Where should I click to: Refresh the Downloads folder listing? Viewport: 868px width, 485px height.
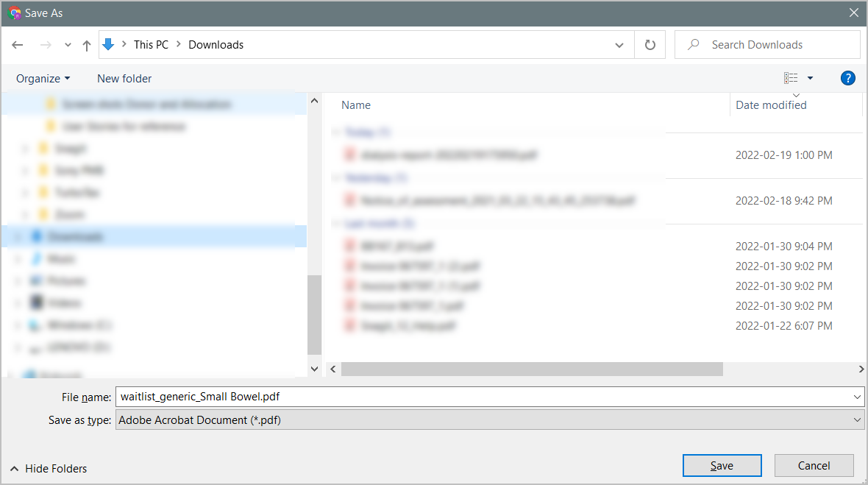tap(650, 44)
